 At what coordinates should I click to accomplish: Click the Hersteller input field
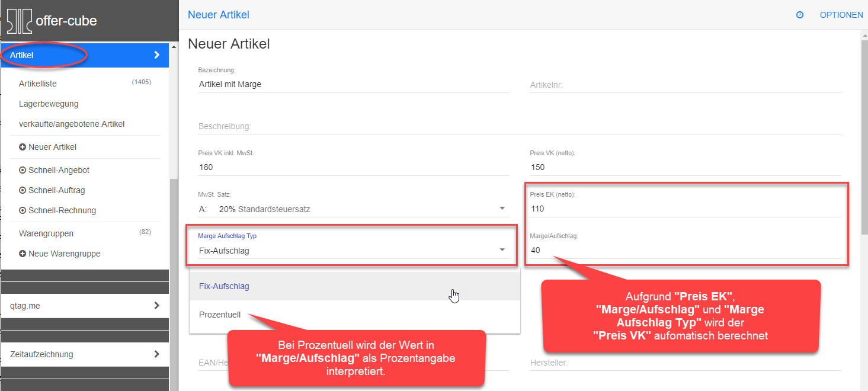686,363
